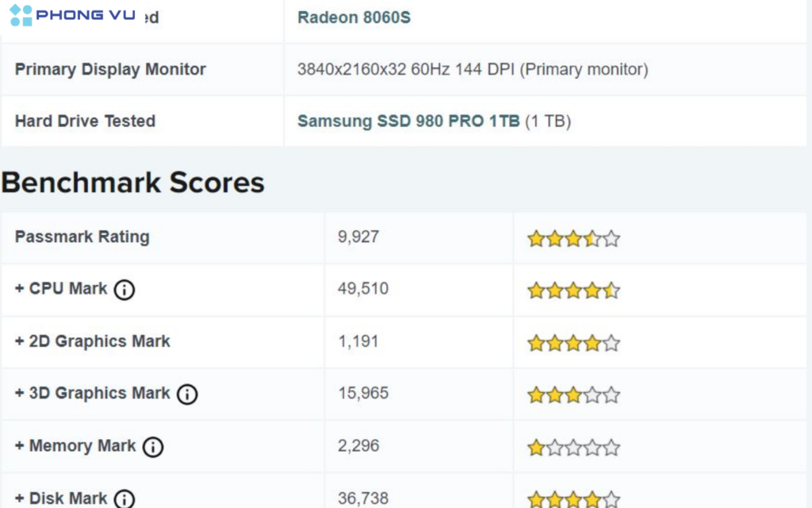Click the star rating in CPU Mark row
The height and width of the screenshot is (508, 812).
point(573,291)
